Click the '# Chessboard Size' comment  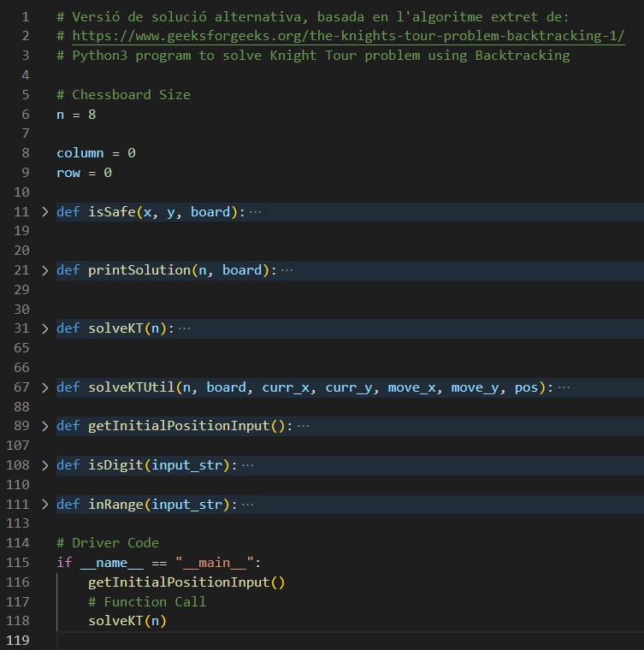pos(123,95)
